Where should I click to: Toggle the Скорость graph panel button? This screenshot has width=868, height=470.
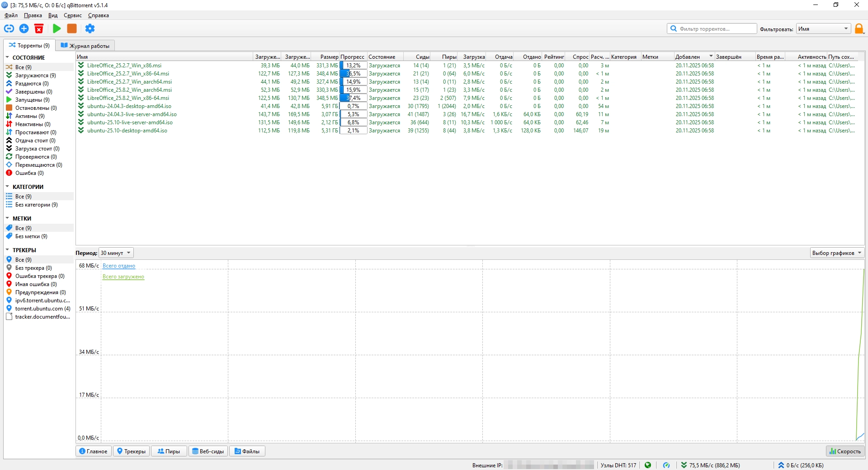[845, 451]
